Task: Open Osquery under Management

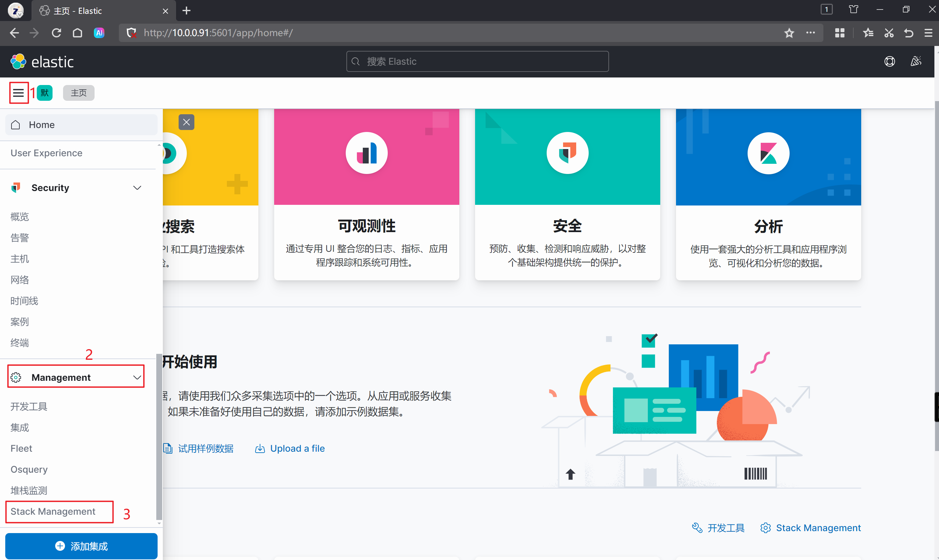Action: tap(29, 469)
